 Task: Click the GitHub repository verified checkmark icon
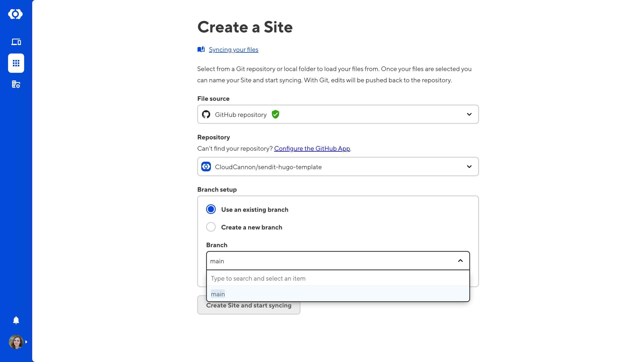coord(275,114)
